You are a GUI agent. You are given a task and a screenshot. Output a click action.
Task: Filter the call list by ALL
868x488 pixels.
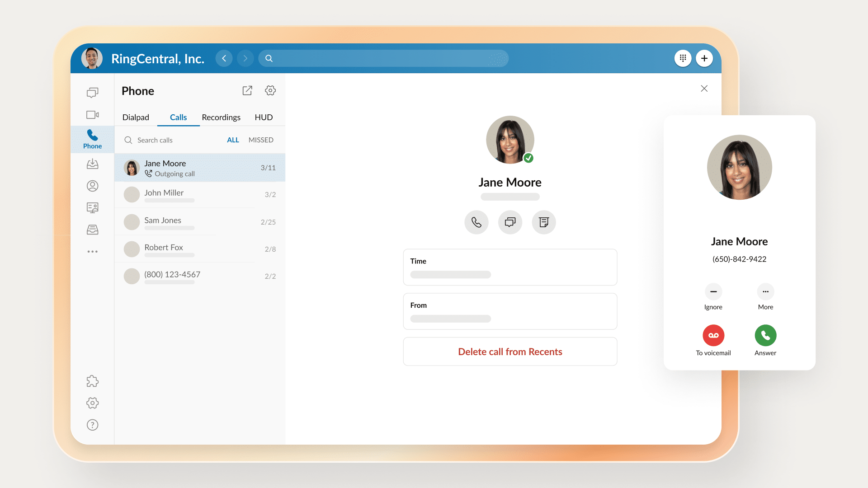coord(233,140)
